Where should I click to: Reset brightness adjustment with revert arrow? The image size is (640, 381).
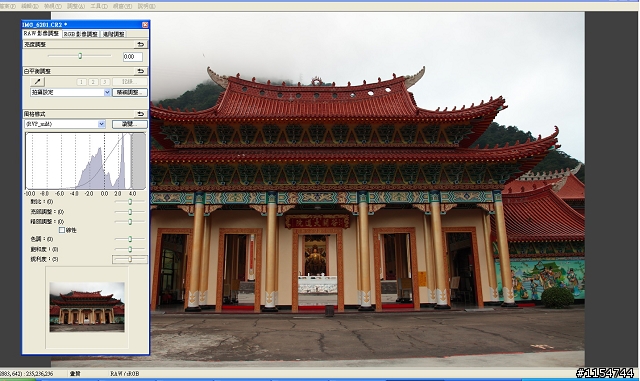(x=140, y=45)
